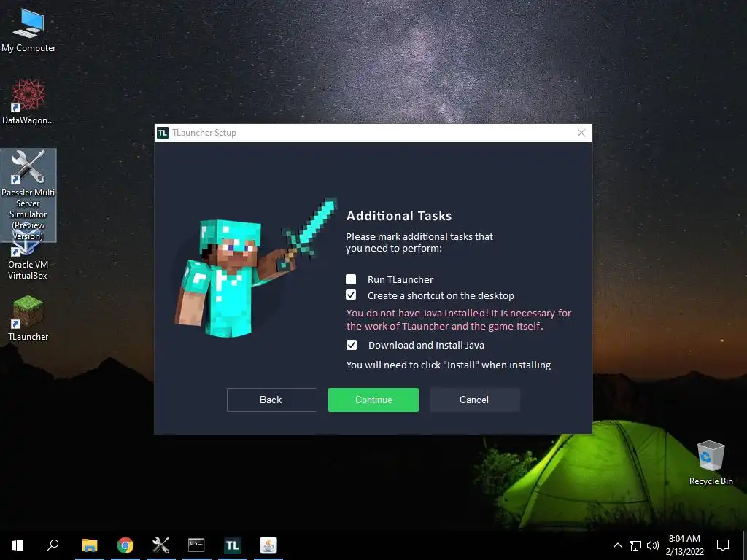
Task: Select Paessler Multi Server Simulator shortcut
Action: click(x=28, y=195)
